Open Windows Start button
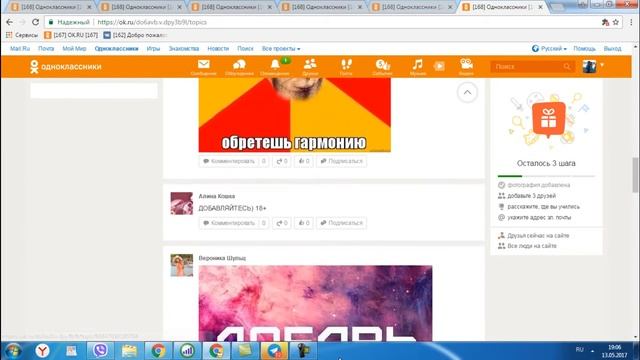 13,351
